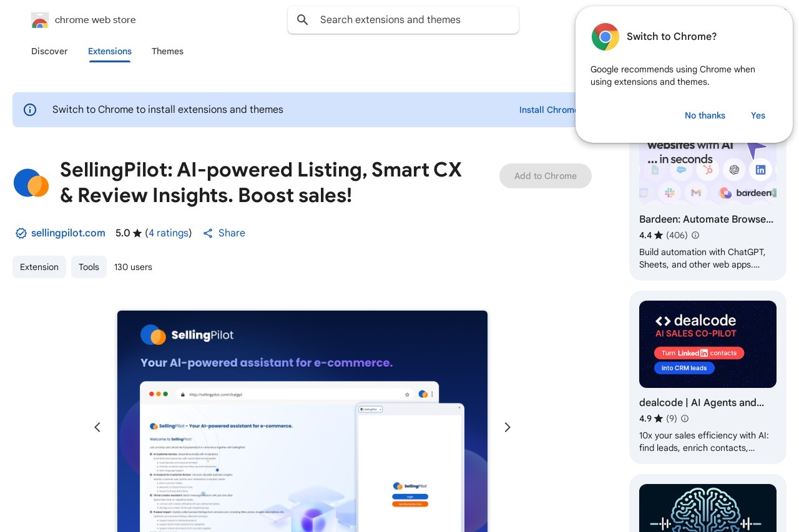Click the Extension category chip
This screenshot has height=532, width=799.
click(39, 267)
